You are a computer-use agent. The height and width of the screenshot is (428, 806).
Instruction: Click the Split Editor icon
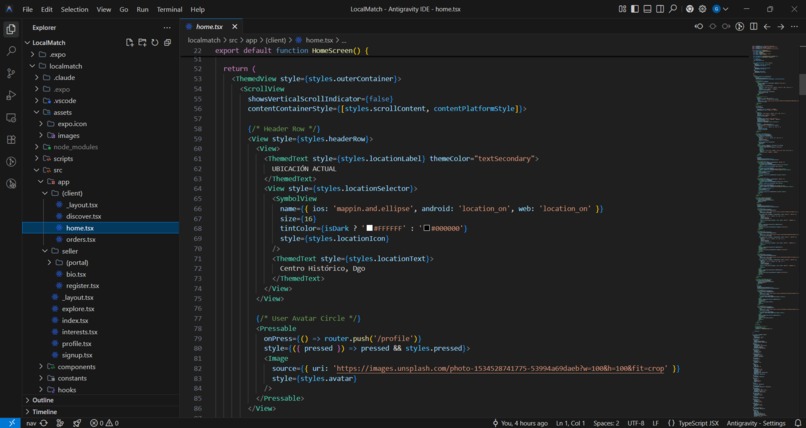tap(754, 27)
